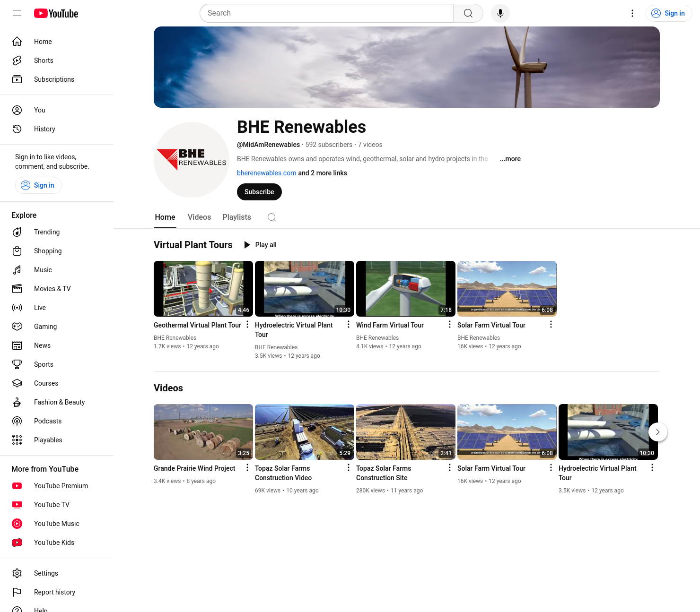
Task: Open Report history
Action: (x=57, y=592)
